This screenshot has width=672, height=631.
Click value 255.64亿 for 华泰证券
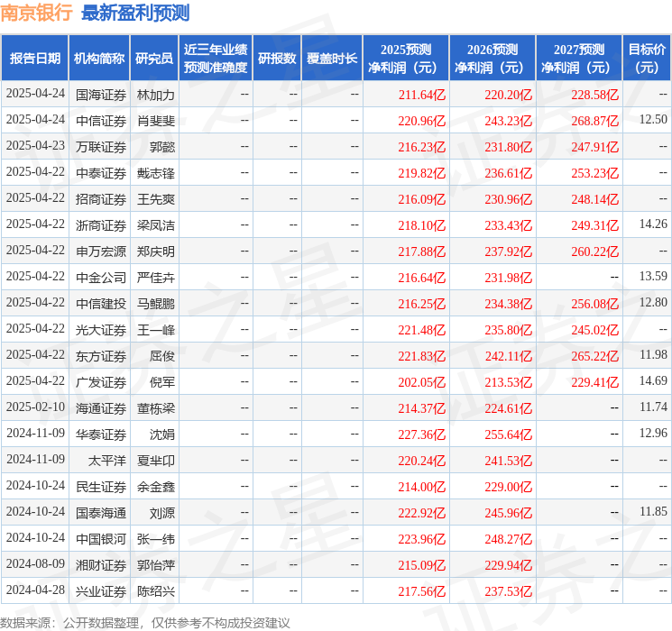[x=509, y=434]
